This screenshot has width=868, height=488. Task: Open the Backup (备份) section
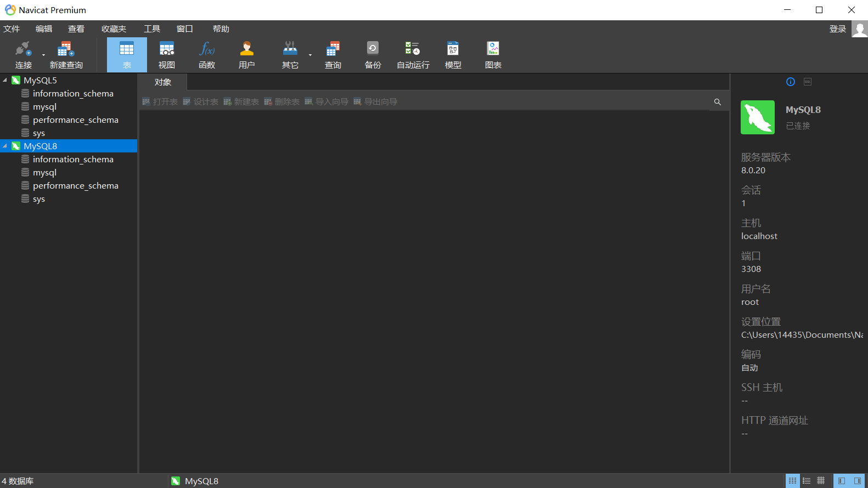point(373,55)
